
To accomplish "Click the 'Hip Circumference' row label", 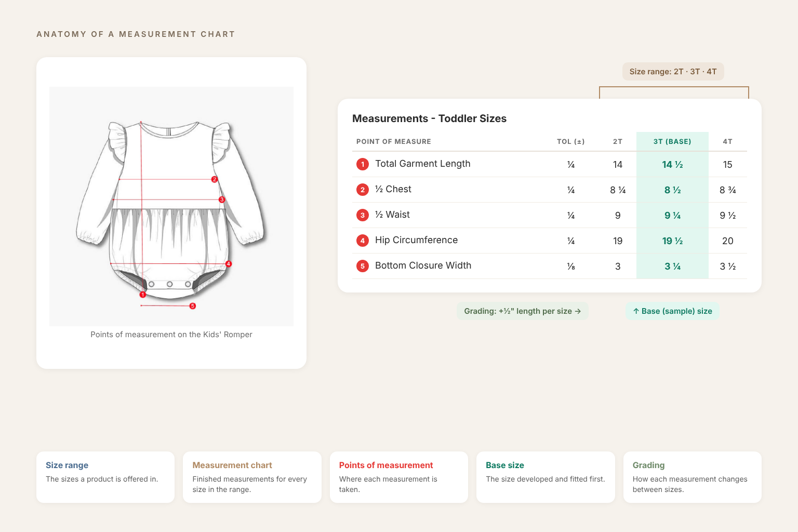I will (417, 240).
